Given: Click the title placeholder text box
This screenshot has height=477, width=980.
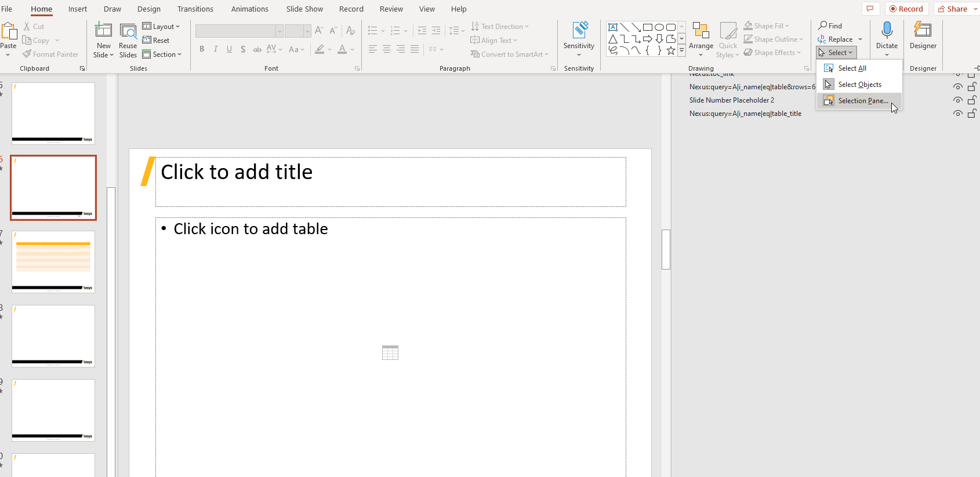Looking at the screenshot, I should (x=390, y=181).
